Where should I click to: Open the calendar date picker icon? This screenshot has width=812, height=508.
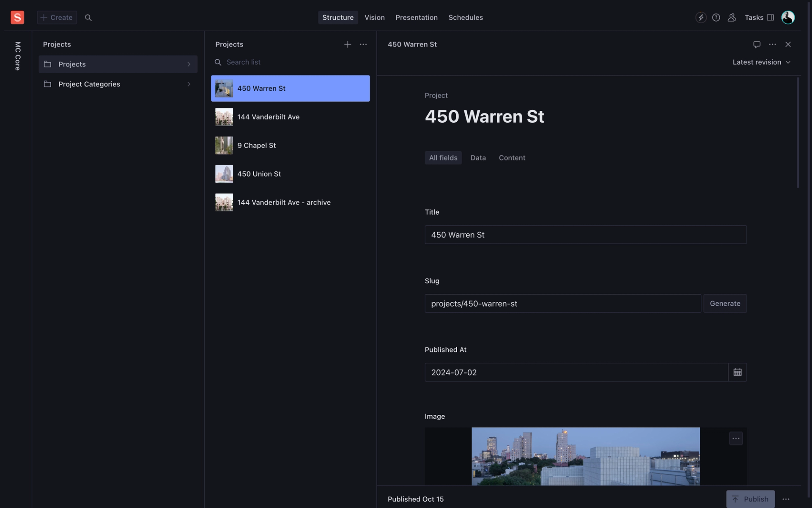[737, 372]
